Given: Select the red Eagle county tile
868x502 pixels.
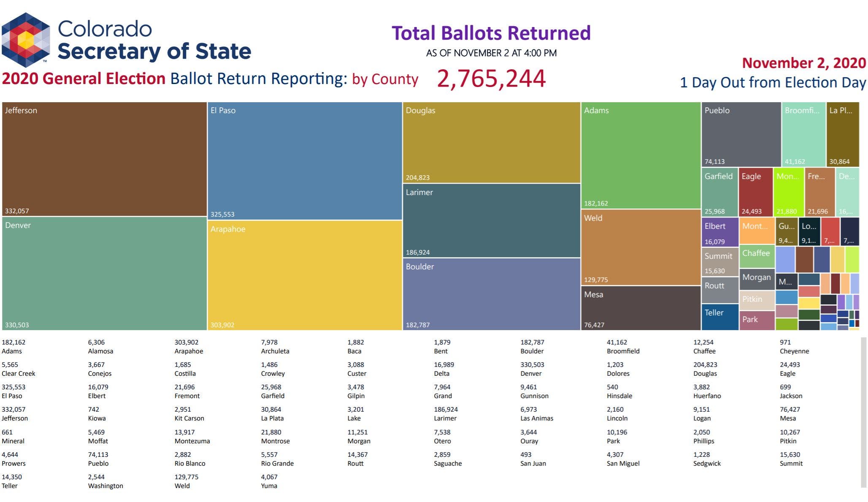Looking at the screenshot, I should tap(755, 192).
